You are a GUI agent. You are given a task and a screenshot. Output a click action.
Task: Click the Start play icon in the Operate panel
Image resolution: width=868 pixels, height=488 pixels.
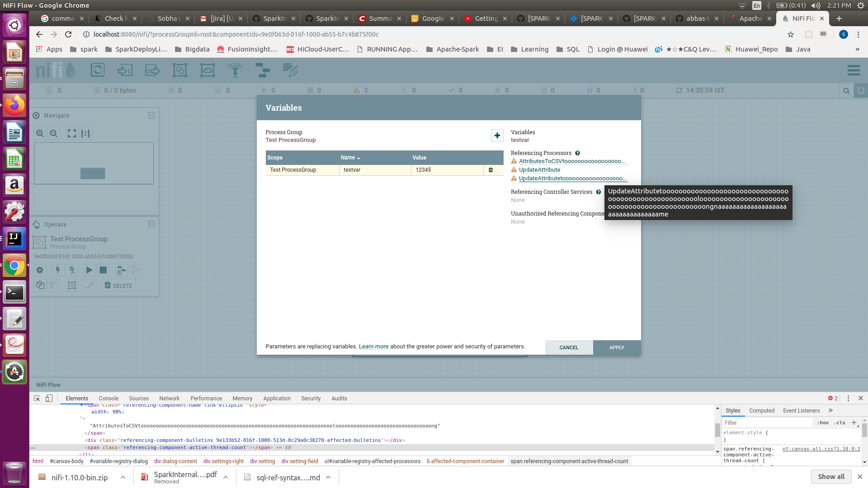(x=89, y=270)
